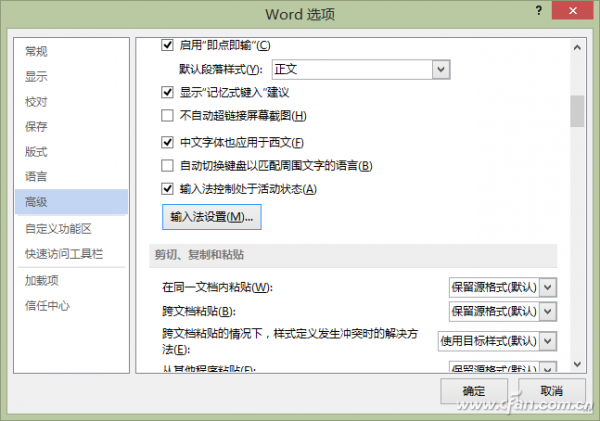Toggle 显示"记忆式键入"建议 checkbox
The image size is (600, 421).
click(x=167, y=92)
